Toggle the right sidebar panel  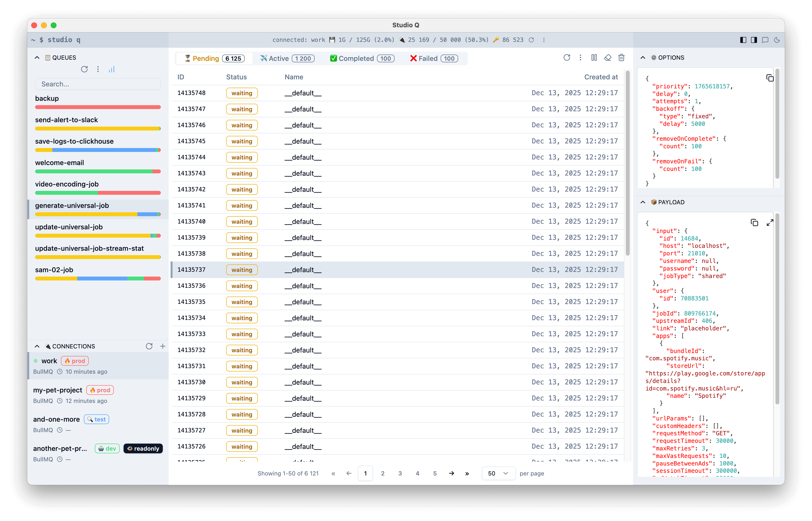[754, 40]
